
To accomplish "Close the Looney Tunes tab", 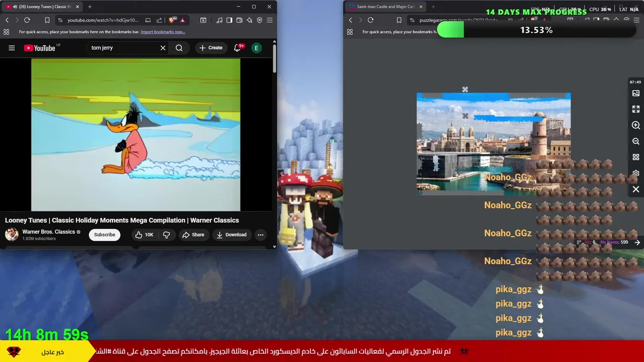I will 77,7.
